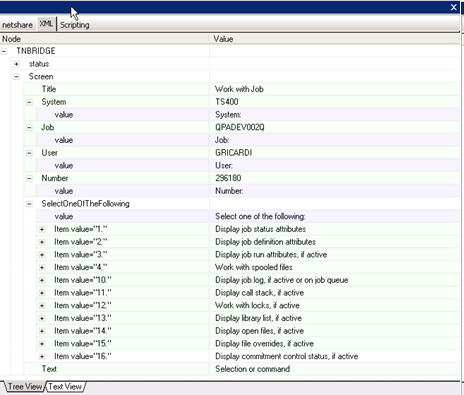Collapse the User node
Screen dimensions: 464x395
29,153
